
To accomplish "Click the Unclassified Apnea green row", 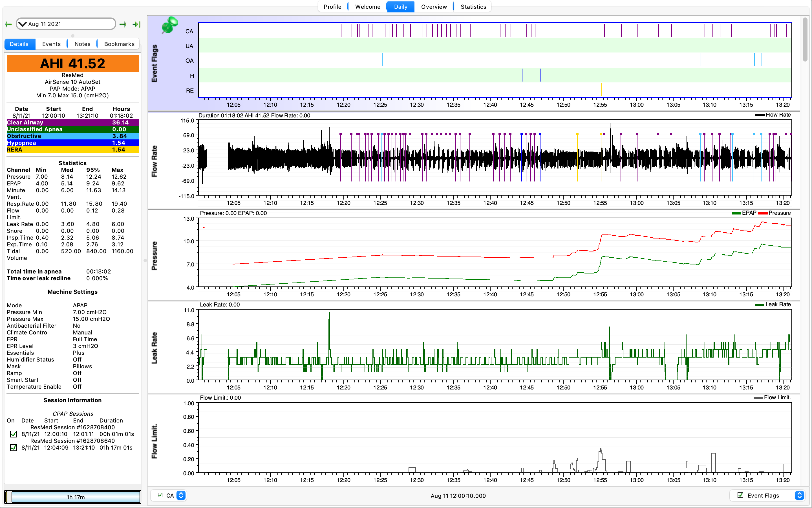I will (x=72, y=129).
